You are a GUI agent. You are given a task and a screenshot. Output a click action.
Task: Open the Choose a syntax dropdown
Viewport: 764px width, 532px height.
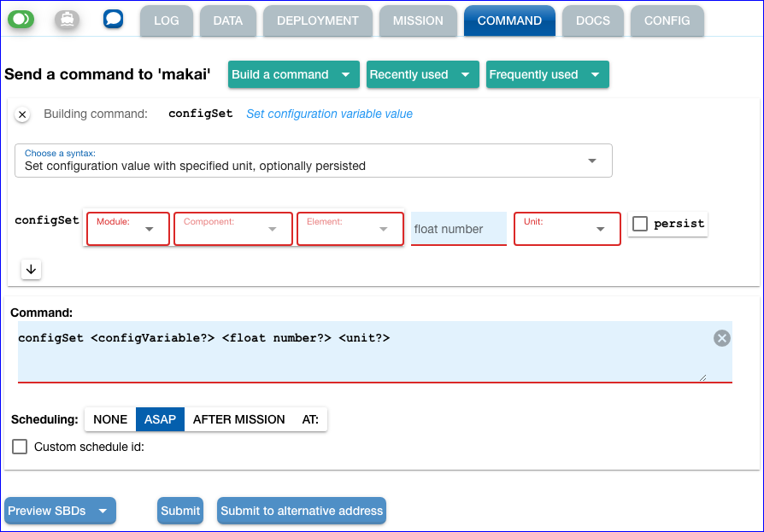[x=313, y=161]
